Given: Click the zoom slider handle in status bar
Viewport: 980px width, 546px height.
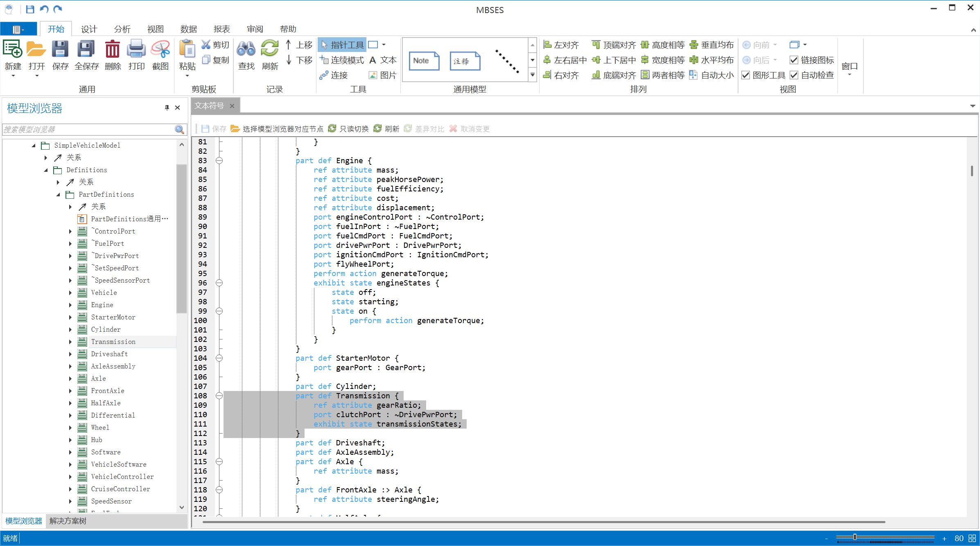Looking at the screenshot, I should (x=855, y=537).
